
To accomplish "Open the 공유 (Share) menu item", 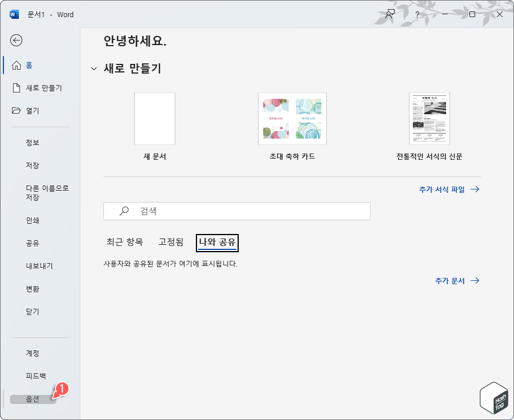I will 32,243.
